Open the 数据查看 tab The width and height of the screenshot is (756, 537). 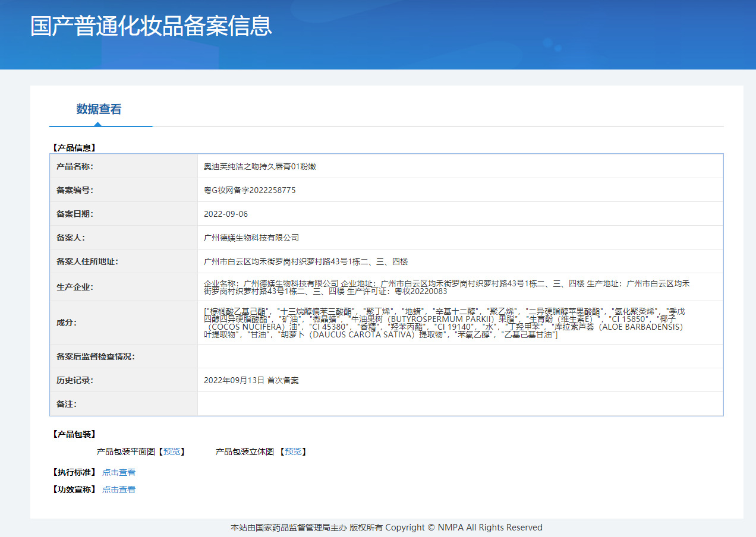(x=99, y=109)
